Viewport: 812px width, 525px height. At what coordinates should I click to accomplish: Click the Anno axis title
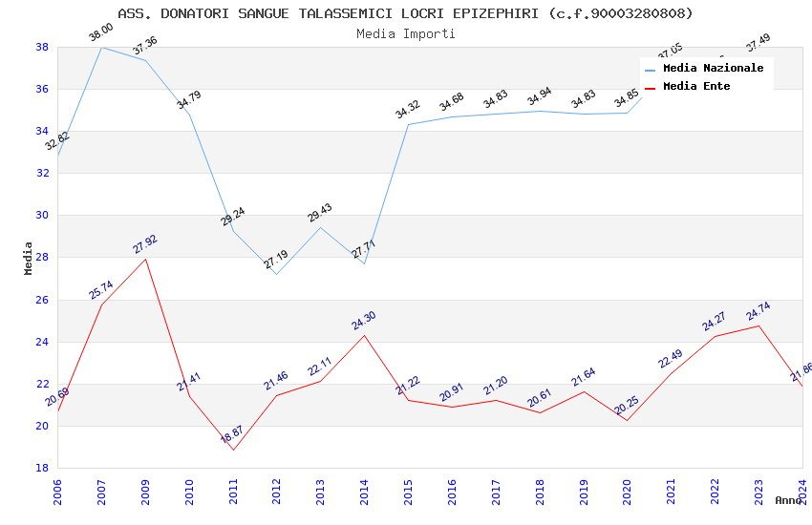788,500
